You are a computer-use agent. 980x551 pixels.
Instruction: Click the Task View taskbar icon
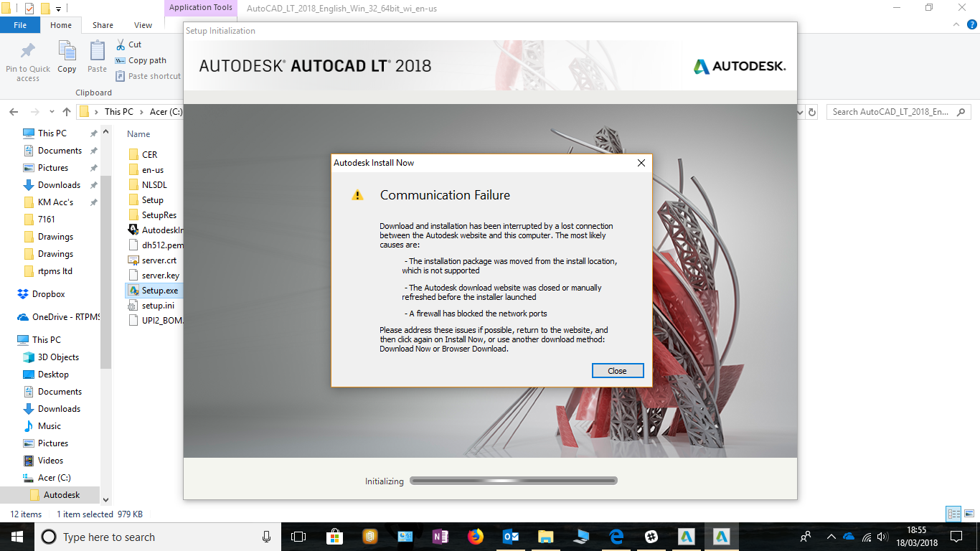coord(298,537)
